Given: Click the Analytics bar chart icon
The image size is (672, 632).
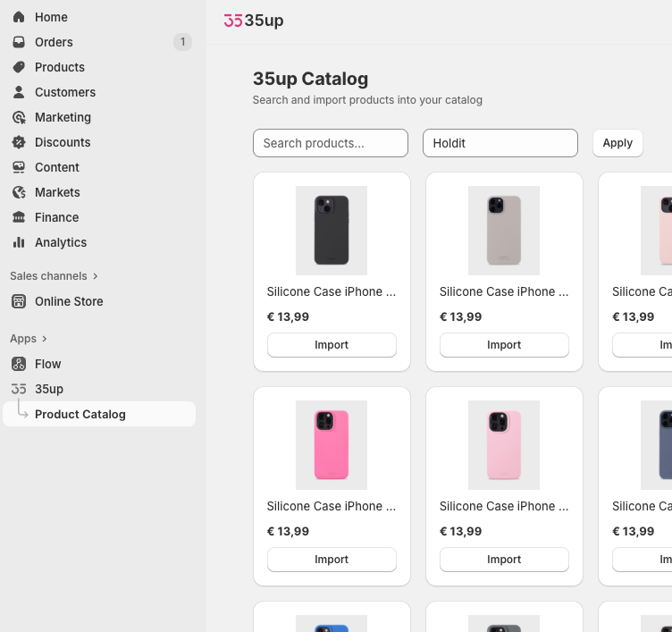Looking at the screenshot, I should (x=19, y=242).
